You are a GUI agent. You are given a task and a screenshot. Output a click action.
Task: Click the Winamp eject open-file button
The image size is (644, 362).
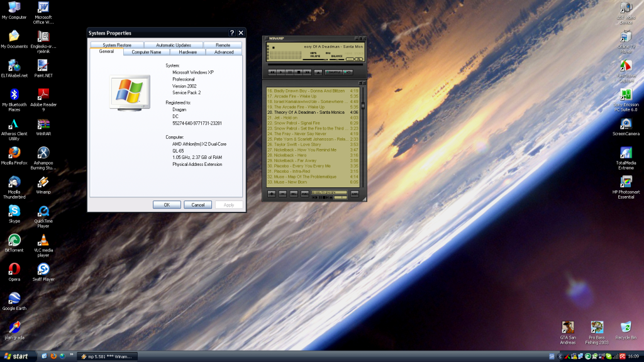[318, 72]
